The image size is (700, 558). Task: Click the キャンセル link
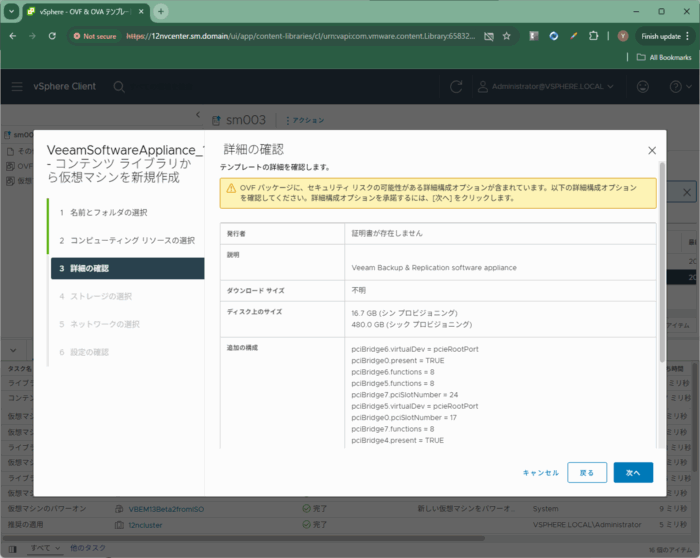(x=541, y=473)
